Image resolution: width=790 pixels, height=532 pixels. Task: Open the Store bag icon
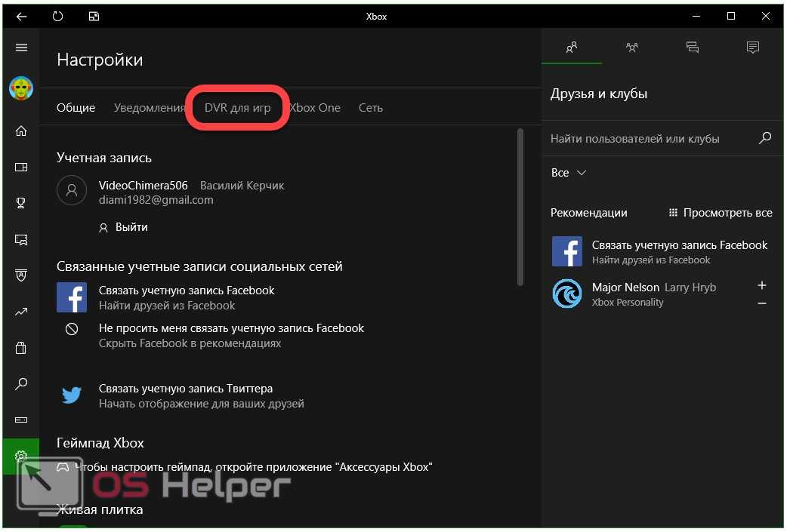pyautogui.click(x=21, y=348)
